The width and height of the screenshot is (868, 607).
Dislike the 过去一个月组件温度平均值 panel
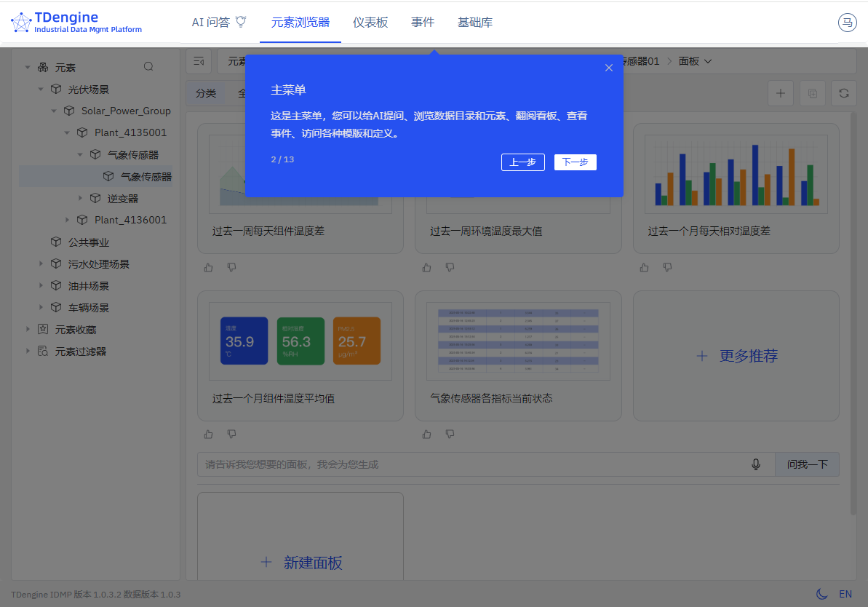232,435
